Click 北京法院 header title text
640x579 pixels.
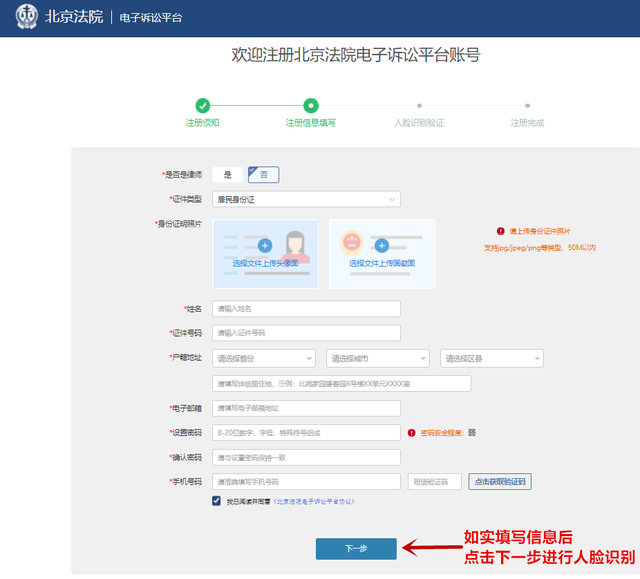[x=74, y=17]
